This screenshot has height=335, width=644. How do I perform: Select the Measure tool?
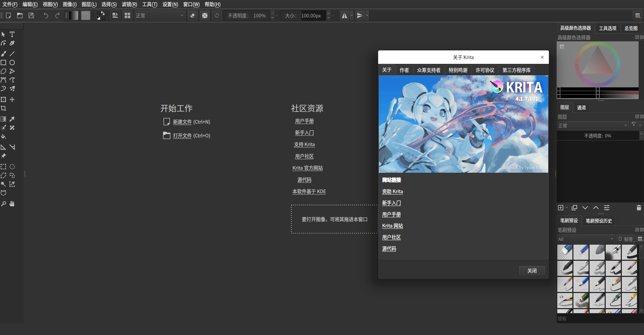12,147
